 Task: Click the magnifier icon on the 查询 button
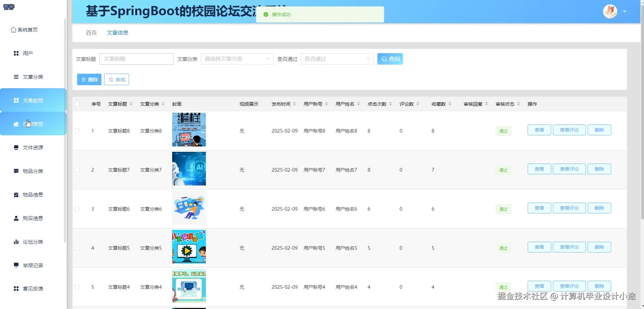tap(384, 59)
